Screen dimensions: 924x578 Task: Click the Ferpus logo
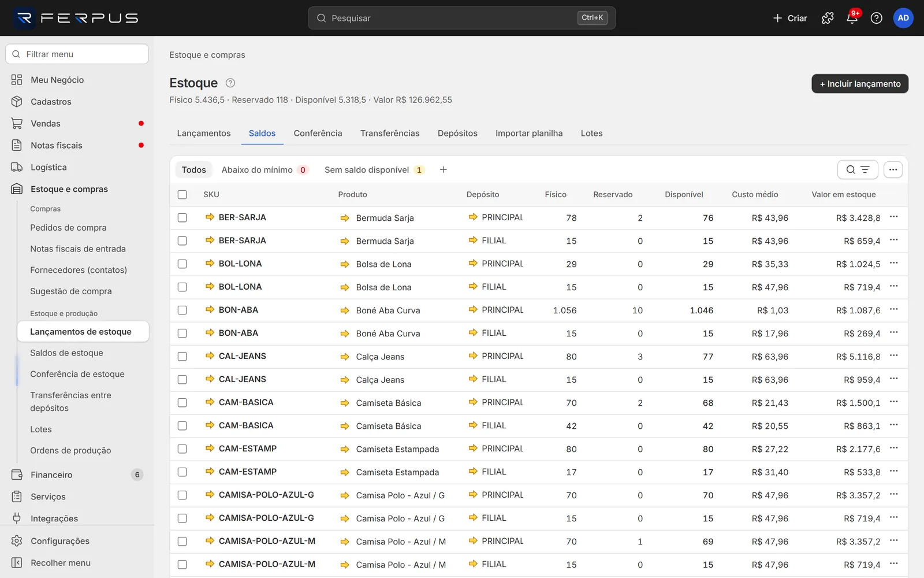(x=76, y=18)
